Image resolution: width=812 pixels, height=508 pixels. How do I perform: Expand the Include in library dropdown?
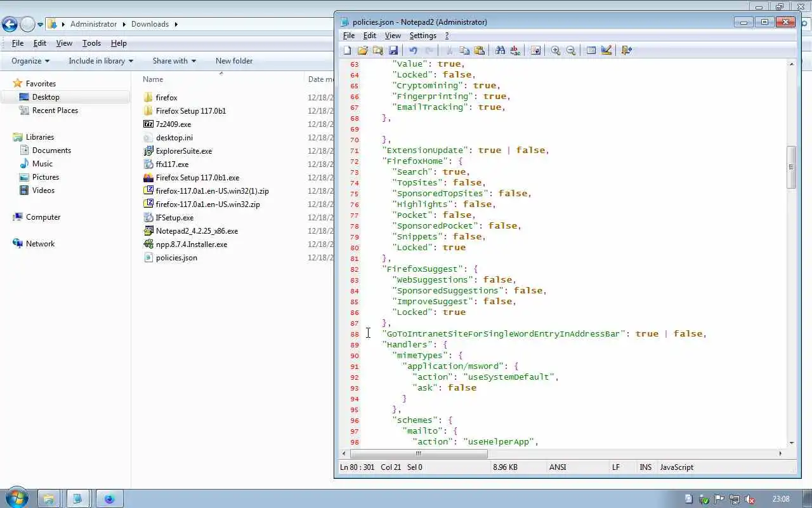click(101, 61)
